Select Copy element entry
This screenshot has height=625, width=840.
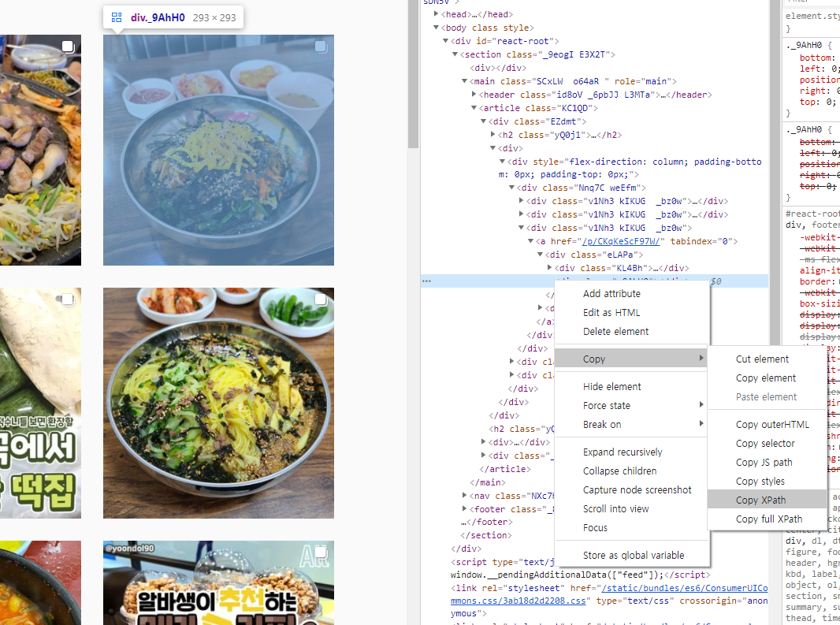coord(767,378)
